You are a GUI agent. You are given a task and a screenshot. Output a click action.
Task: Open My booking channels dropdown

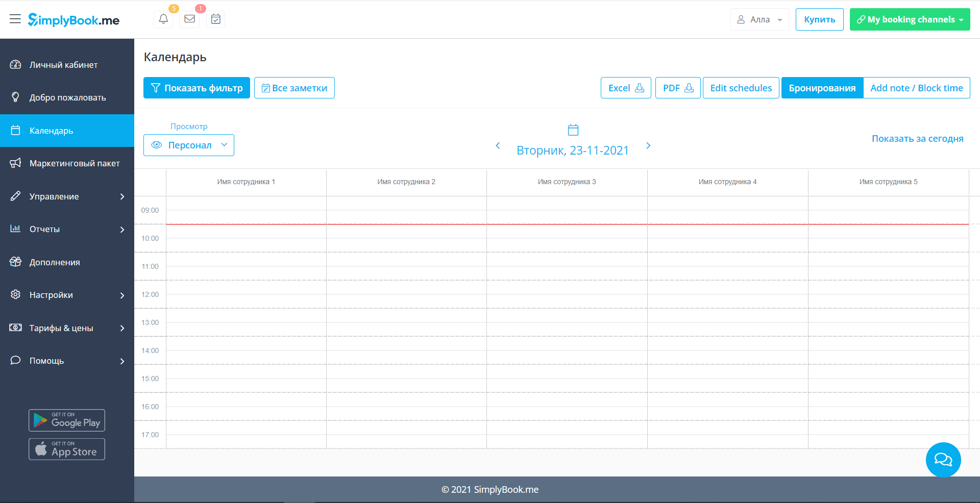click(x=910, y=19)
